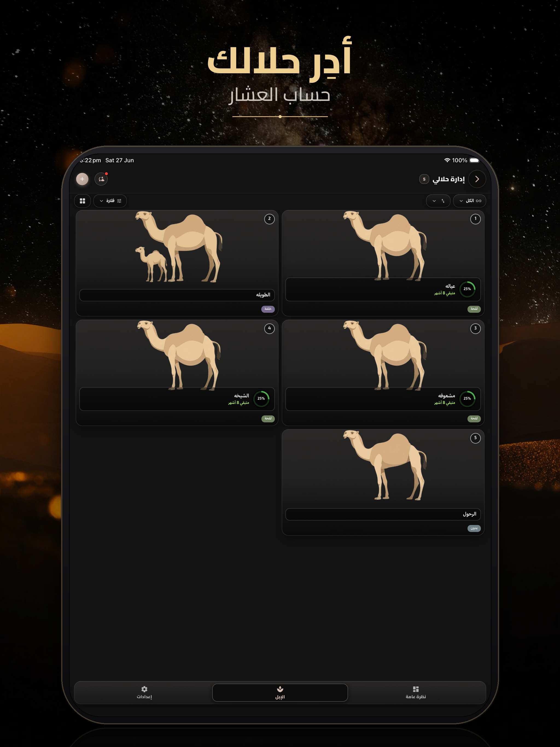Click the Wi-Fi status icon
This screenshot has width=560, height=747.
[x=447, y=161]
